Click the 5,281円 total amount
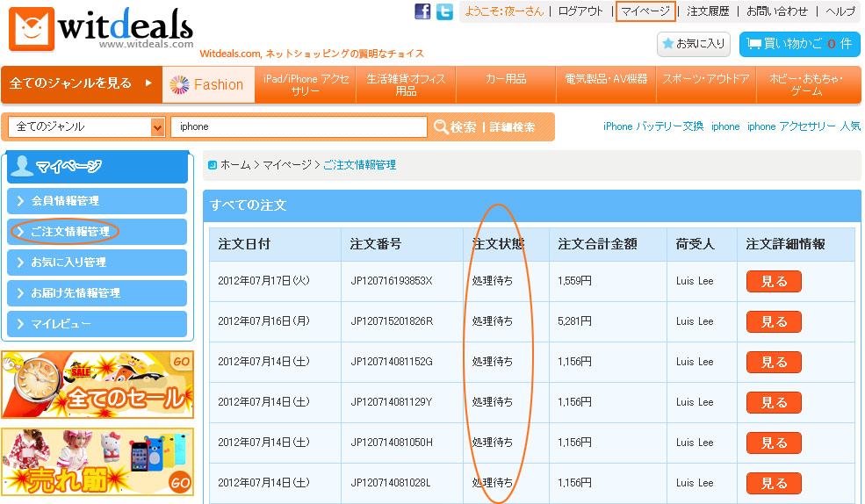The image size is (865, 504). pyautogui.click(x=574, y=321)
